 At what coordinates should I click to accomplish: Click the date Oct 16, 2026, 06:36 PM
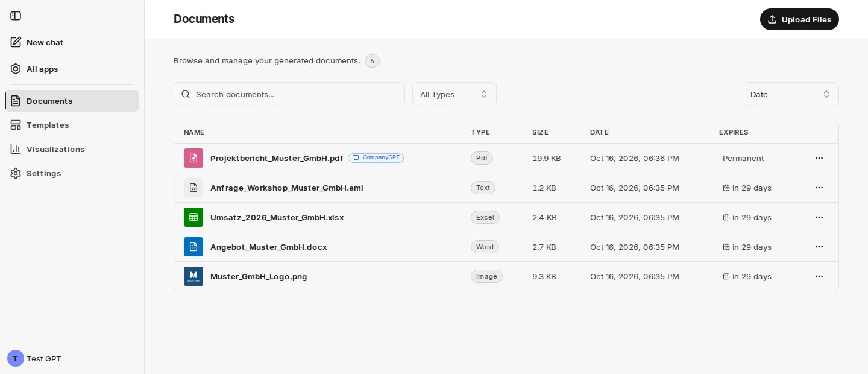click(x=635, y=158)
